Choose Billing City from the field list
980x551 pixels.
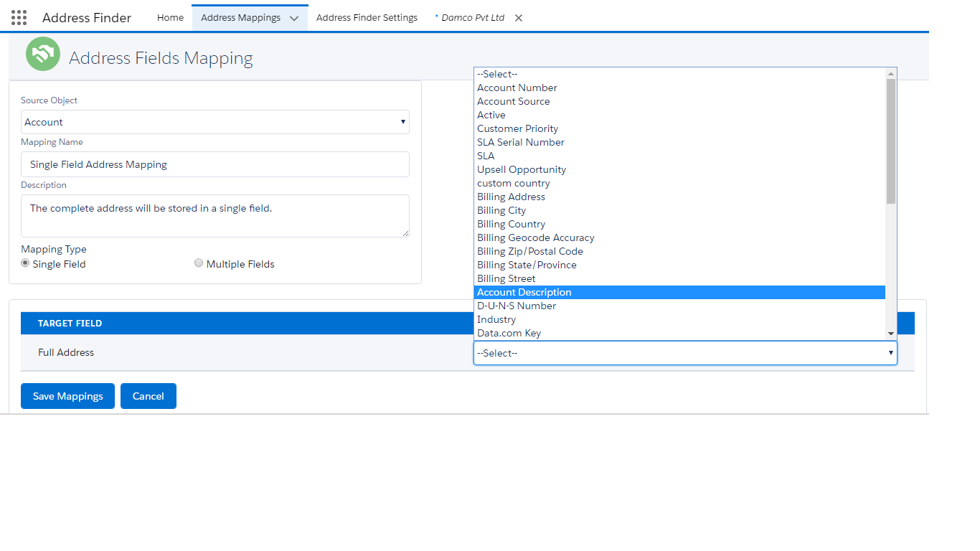[501, 210]
